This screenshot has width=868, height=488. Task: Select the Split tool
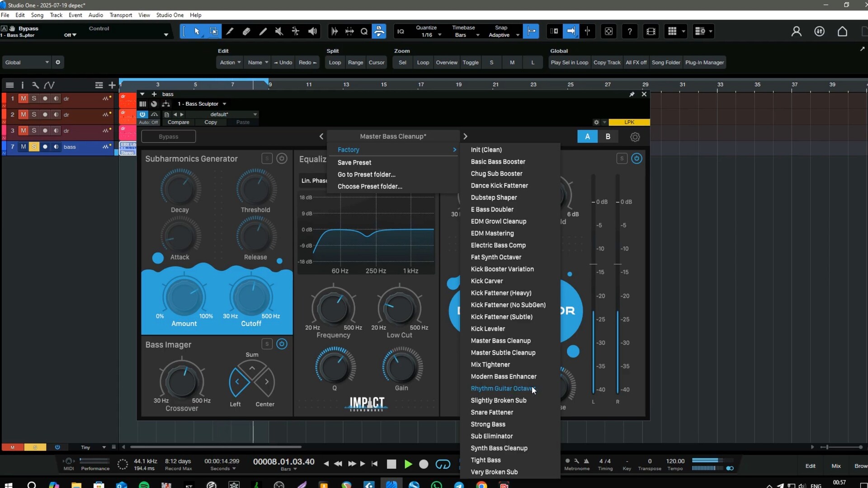[230, 31]
